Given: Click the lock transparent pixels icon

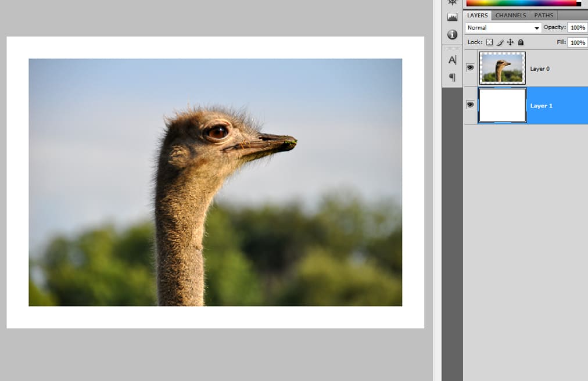Looking at the screenshot, I should 489,42.
